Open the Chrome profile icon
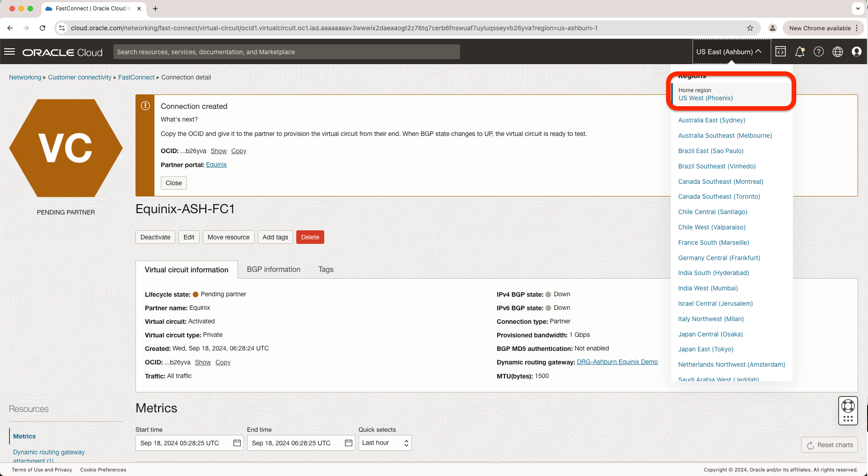 [773, 28]
